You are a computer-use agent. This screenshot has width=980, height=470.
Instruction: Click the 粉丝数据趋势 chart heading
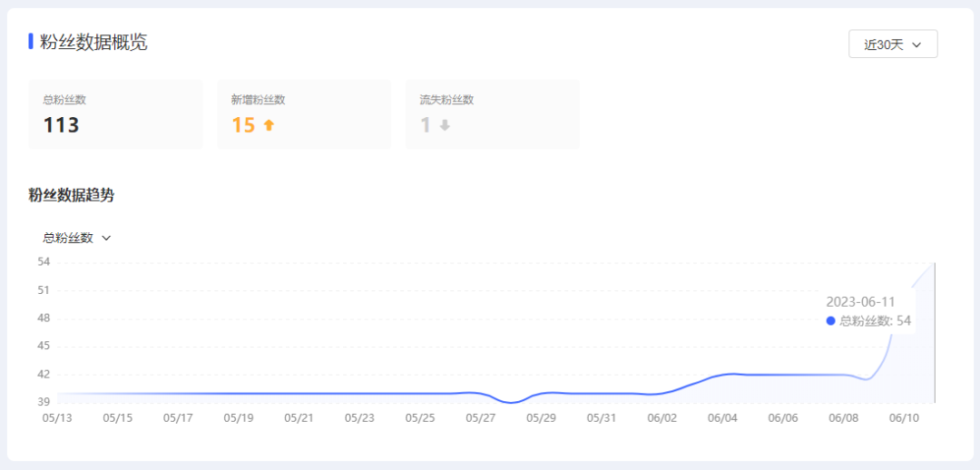tap(72, 195)
